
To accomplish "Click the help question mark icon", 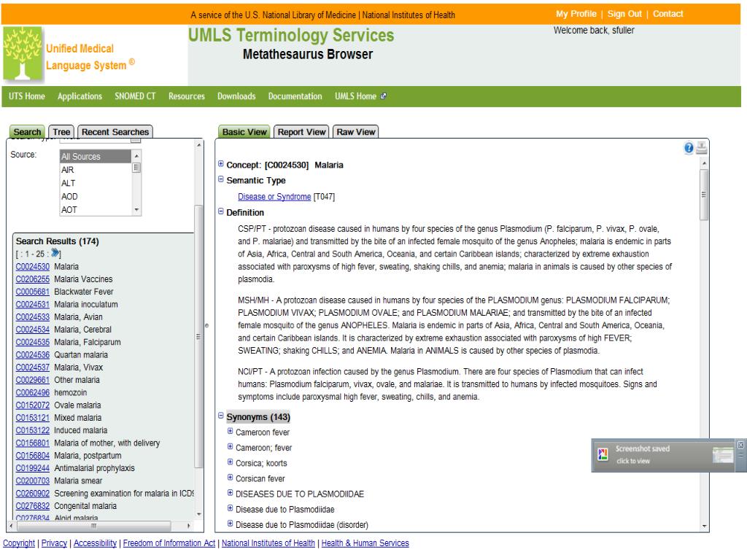I will pos(689,148).
